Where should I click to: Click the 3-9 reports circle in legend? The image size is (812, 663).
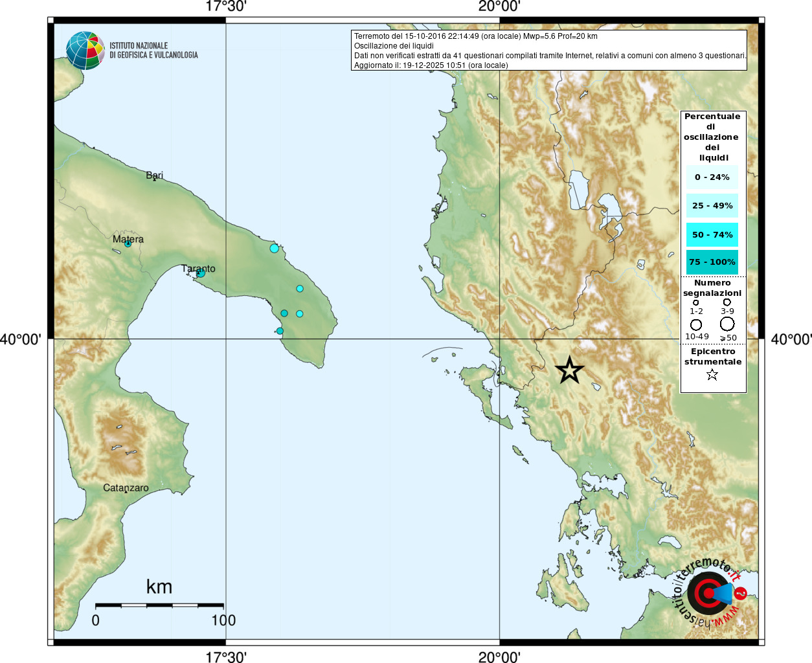click(x=727, y=302)
